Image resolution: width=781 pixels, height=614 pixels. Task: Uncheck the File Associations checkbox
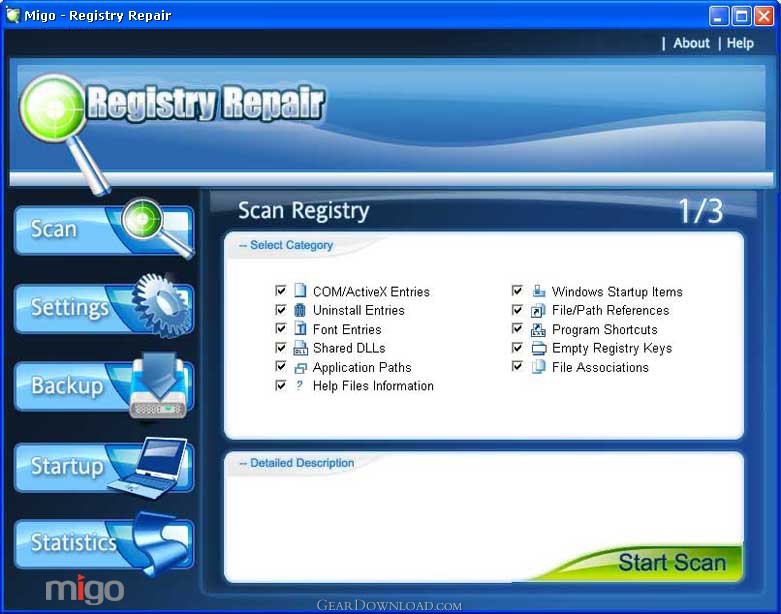518,367
